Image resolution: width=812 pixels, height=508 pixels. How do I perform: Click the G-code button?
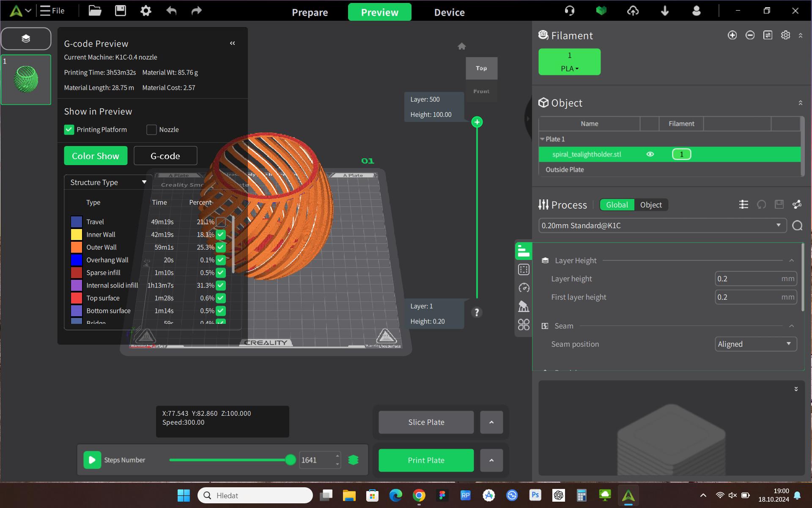point(165,156)
